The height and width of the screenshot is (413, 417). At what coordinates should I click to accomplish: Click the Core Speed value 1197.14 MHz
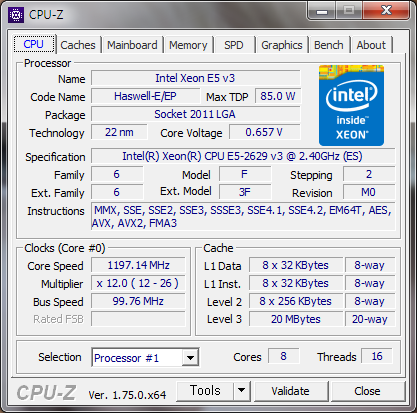click(138, 265)
